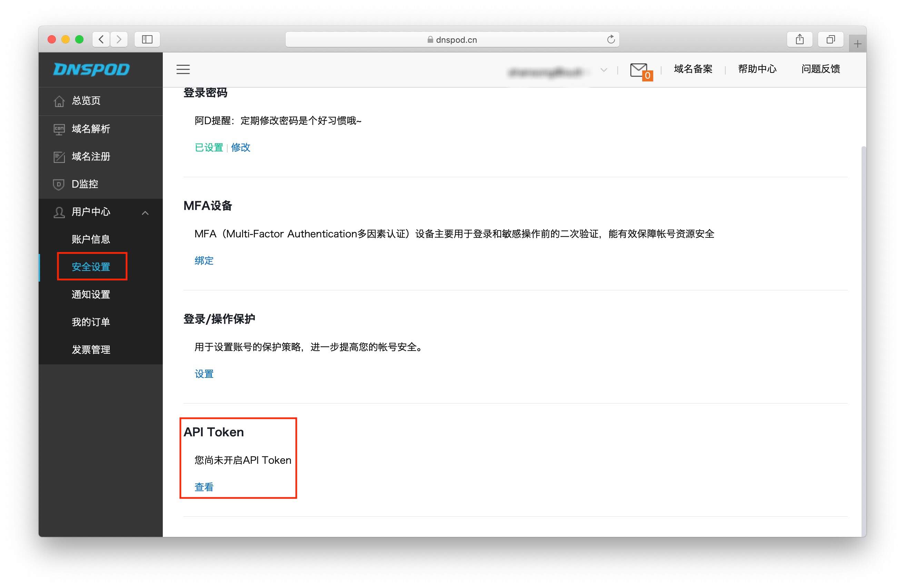The image size is (905, 588).
Task: Click the Safari reload page icon
Action: click(611, 40)
